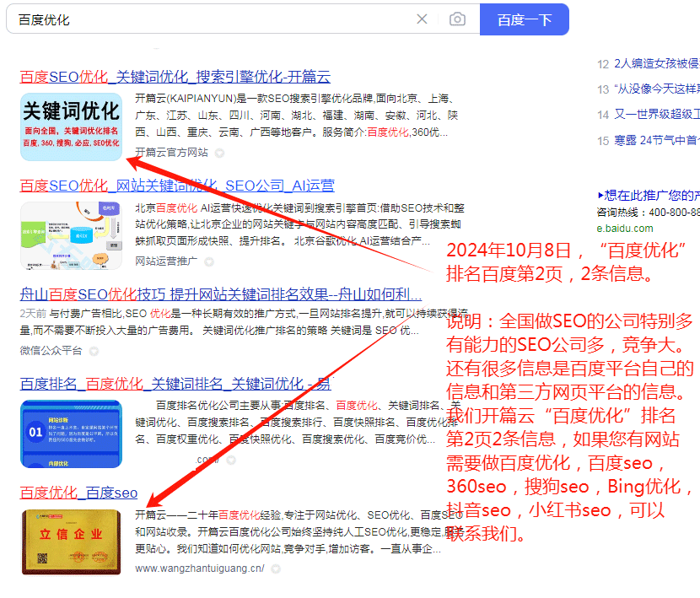Click the 微信公众平台 source label
The width and height of the screenshot is (700, 598).
click(51, 351)
